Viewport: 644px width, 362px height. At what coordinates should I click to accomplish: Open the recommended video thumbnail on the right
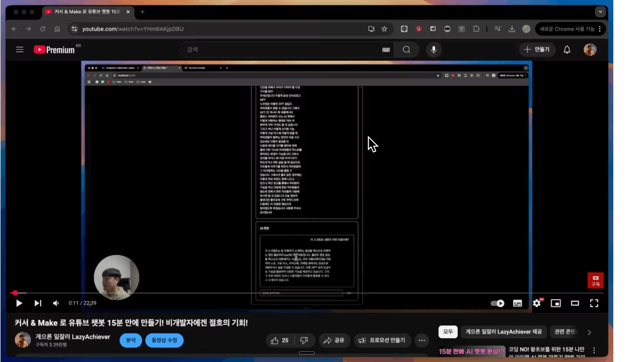pyautogui.click(x=471, y=351)
